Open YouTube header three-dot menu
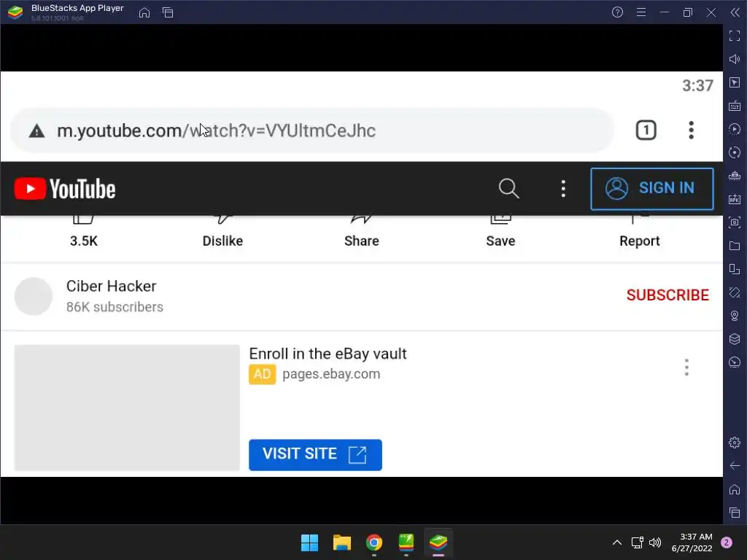The height and width of the screenshot is (560, 747). point(563,189)
